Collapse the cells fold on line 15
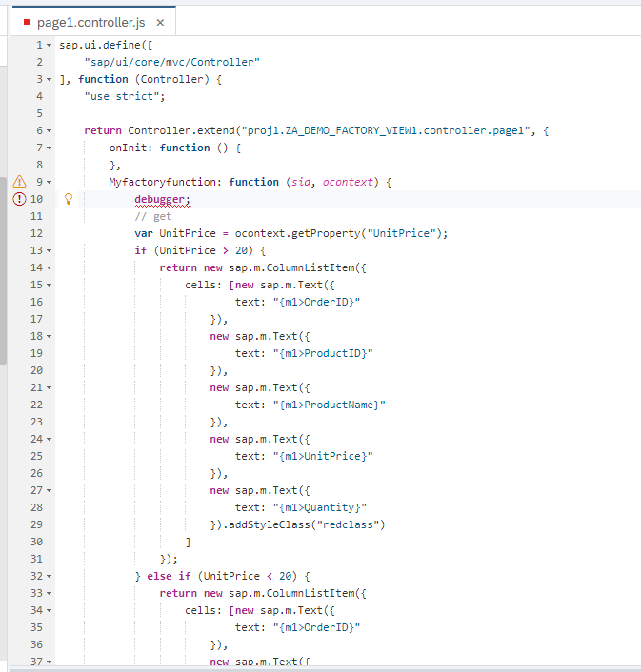641x672 pixels. [x=49, y=285]
